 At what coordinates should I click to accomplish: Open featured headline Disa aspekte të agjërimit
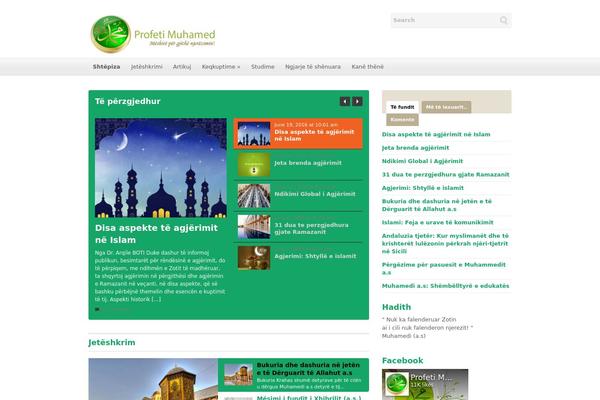(x=156, y=234)
